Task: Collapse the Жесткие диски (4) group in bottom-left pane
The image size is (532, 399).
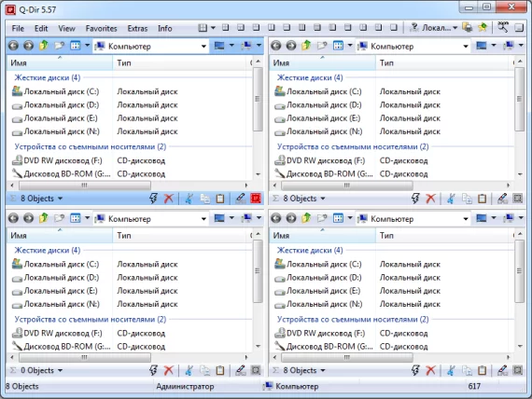Action: [x=48, y=250]
